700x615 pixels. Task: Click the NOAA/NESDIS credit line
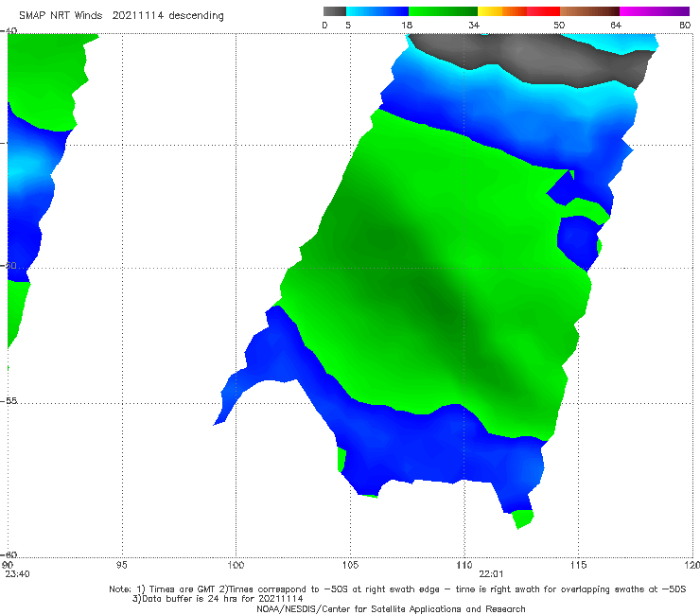coord(391,608)
